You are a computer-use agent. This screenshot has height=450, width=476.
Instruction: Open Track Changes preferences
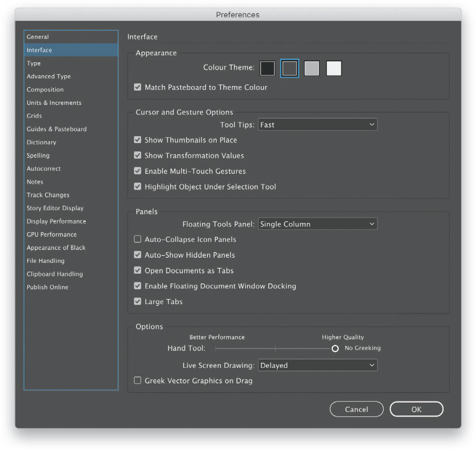(71, 195)
